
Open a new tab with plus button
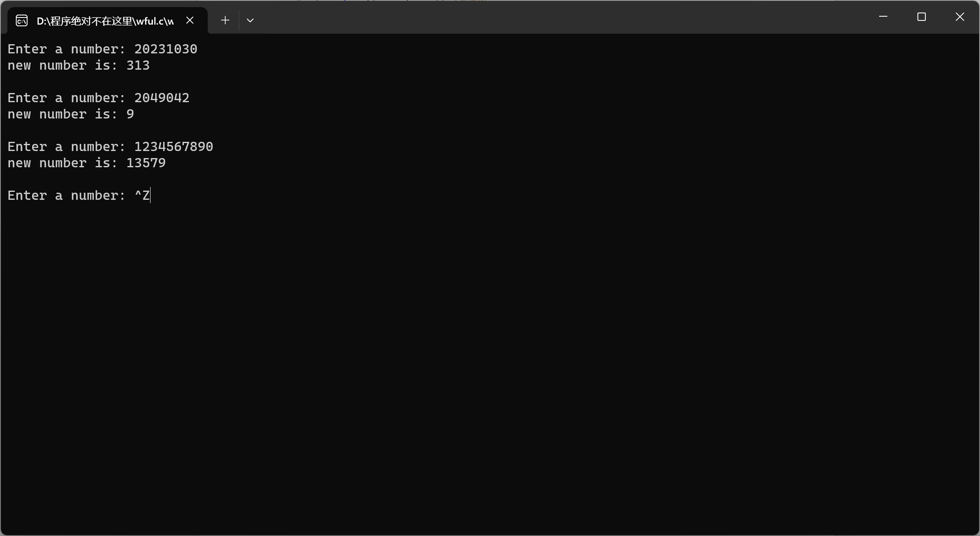pos(225,20)
